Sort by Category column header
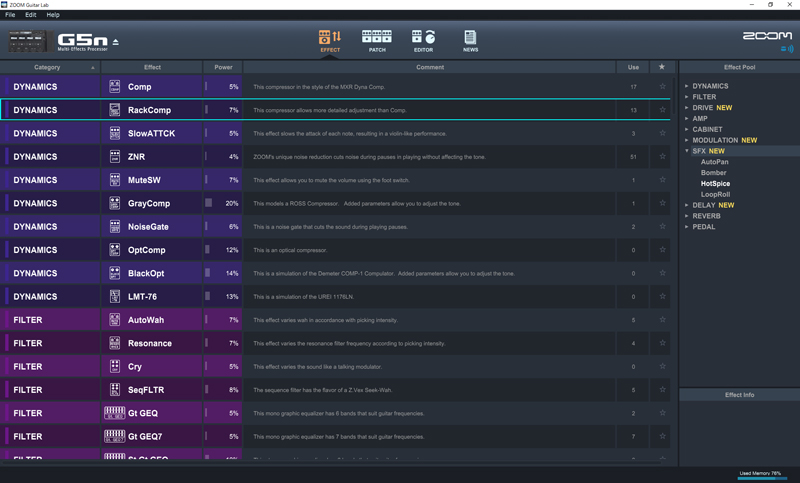Screen dimensions: 800x483 click(x=51, y=67)
